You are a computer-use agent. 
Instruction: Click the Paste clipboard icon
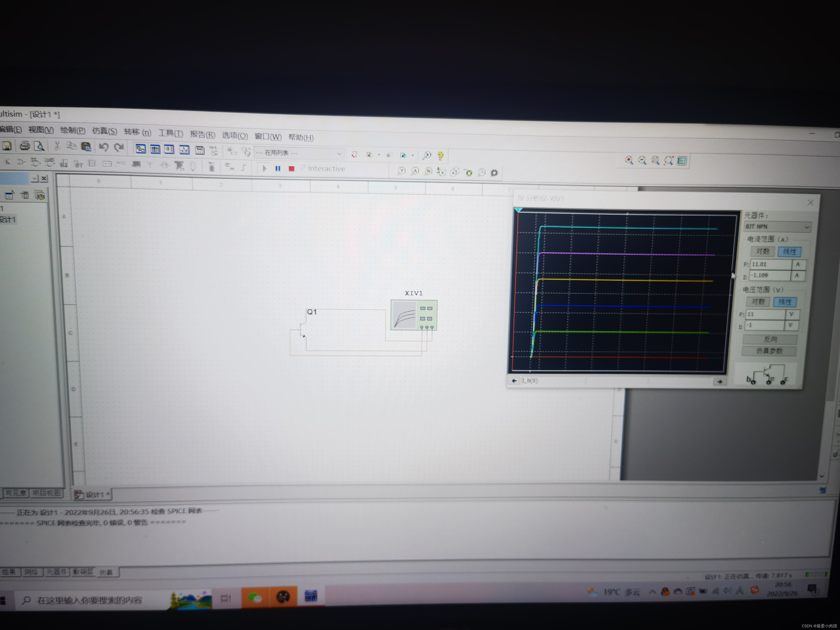click(x=86, y=147)
